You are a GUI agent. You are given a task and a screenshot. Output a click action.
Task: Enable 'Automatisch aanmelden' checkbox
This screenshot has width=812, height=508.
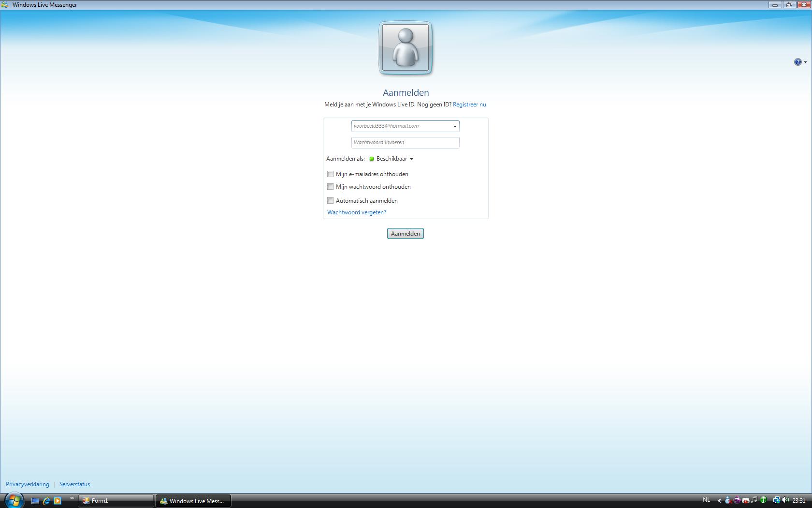pyautogui.click(x=331, y=201)
